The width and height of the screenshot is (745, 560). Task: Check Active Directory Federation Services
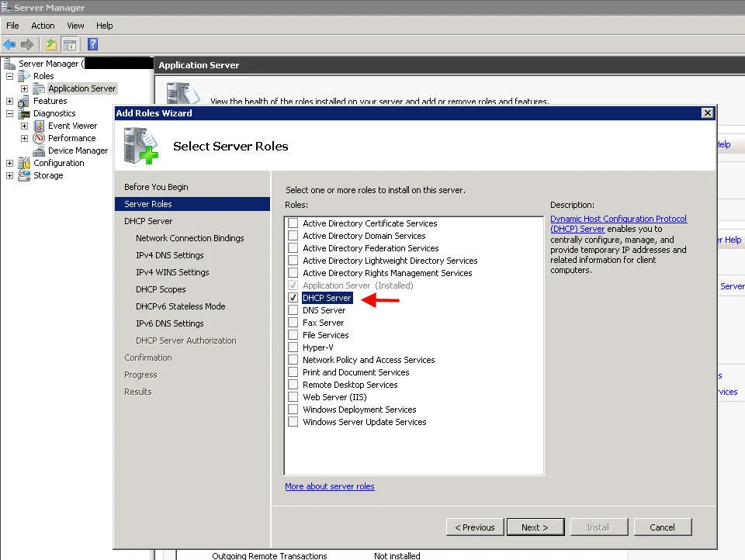pyautogui.click(x=293, y=248)
